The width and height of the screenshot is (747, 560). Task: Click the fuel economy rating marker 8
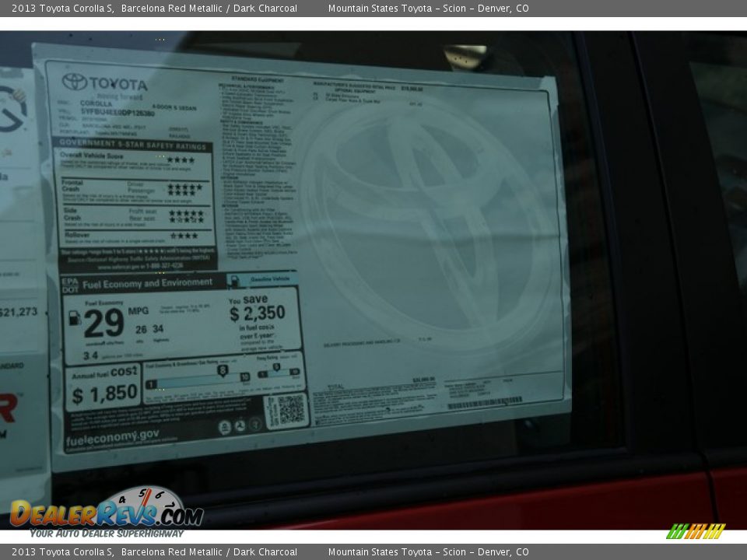(x=223, y=370)
